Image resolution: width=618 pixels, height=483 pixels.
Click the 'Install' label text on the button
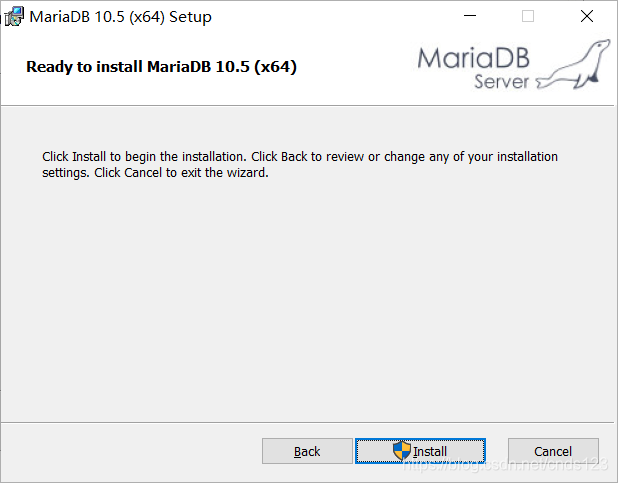[430, 451]
